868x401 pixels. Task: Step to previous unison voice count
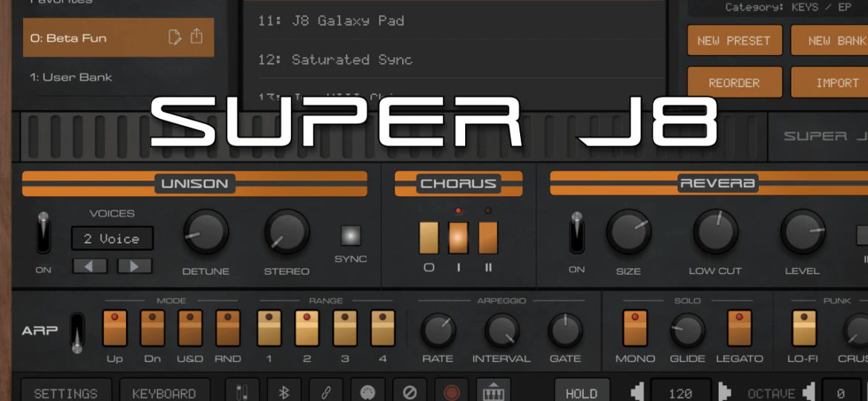[x=90, y=267]
